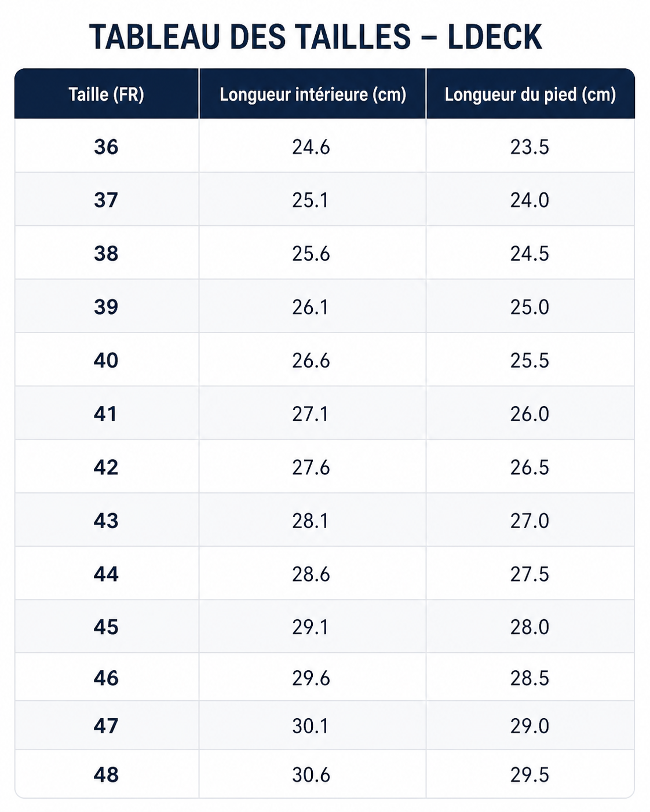Viewport: 650px width, 812px height.
Task: Click the size 47 row label
Action: [106, 726]
